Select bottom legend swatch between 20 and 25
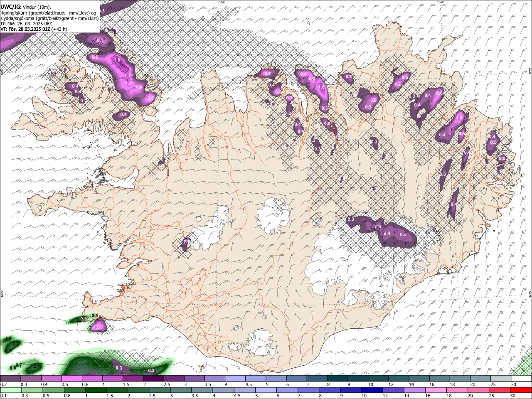This screenshot has width=532, height=399. [x=479, y=390]
